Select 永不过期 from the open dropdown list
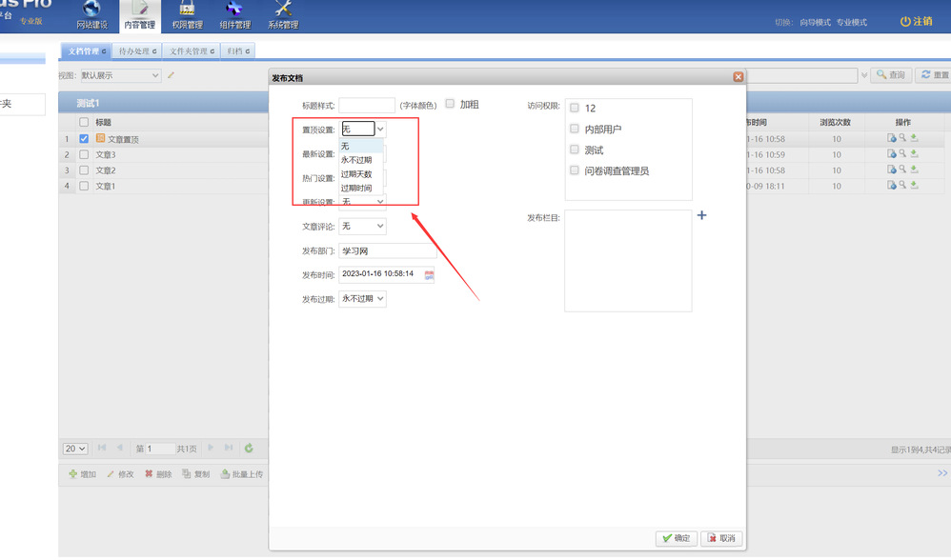The width and height of the screenshot is (951, 560). point(357,160)
